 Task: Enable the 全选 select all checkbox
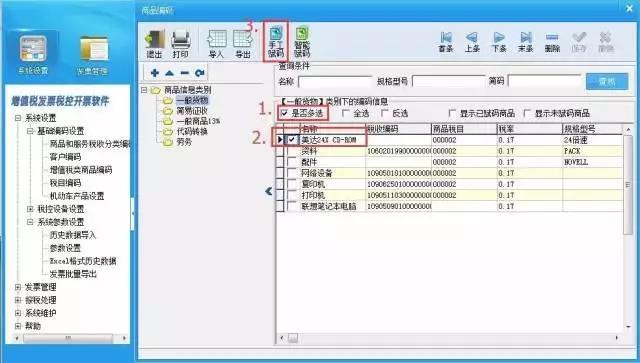tap(346, 113)
